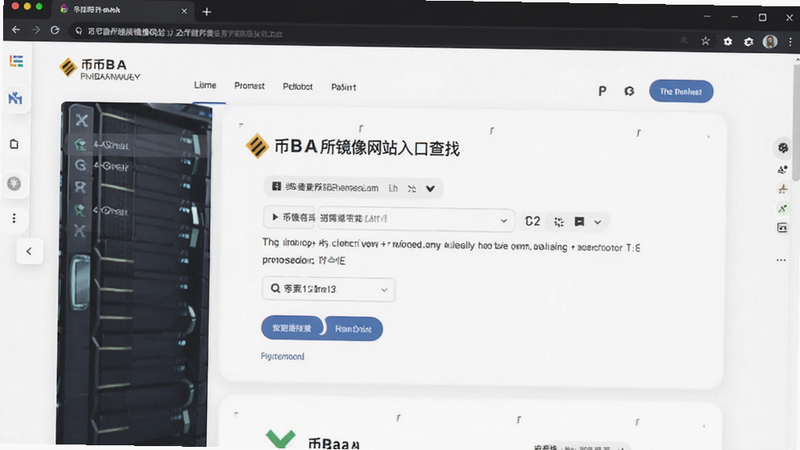This screenshot has height=450, width=800.
Task: Click the page vertical scrollbar
Action: tap(796, 120)
